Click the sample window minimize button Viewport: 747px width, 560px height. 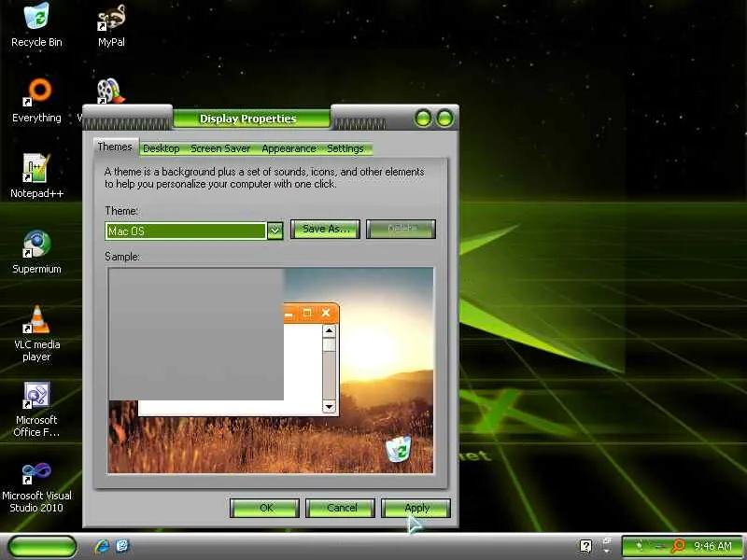[x=289, y=314]
